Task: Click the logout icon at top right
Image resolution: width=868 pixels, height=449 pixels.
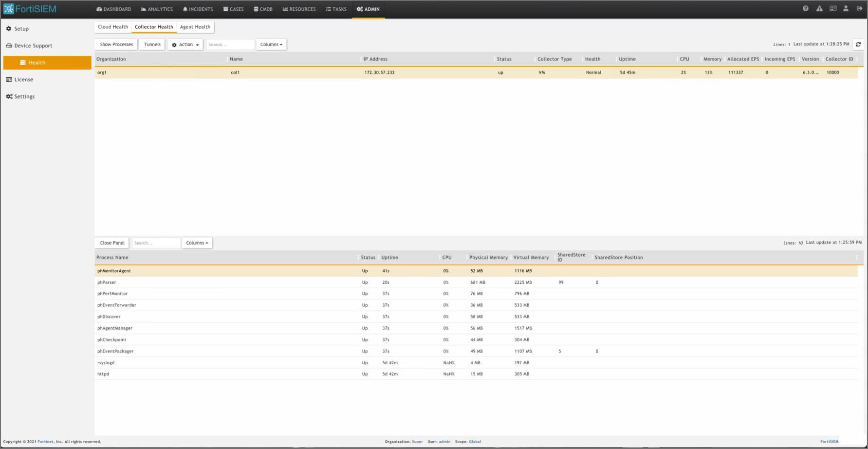Action: click(860, 8)
